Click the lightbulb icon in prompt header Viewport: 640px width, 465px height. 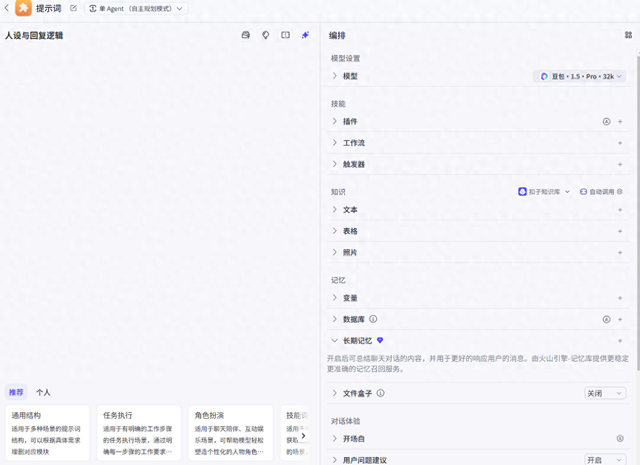point(266,35)
